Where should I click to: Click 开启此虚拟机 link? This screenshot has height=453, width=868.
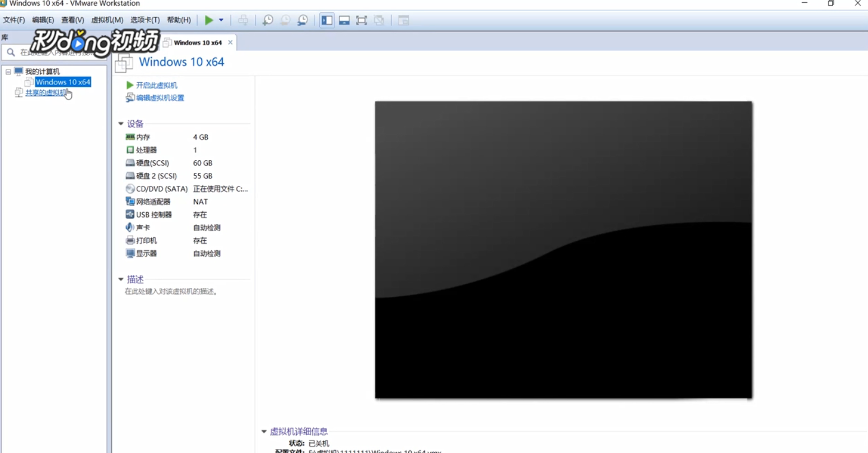(157, 85)
